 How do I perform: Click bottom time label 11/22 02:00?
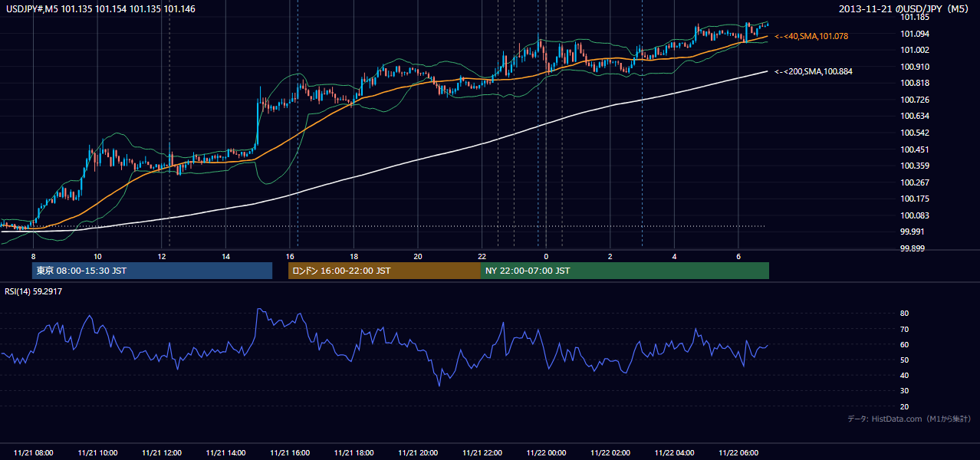[x=610, y=453]
